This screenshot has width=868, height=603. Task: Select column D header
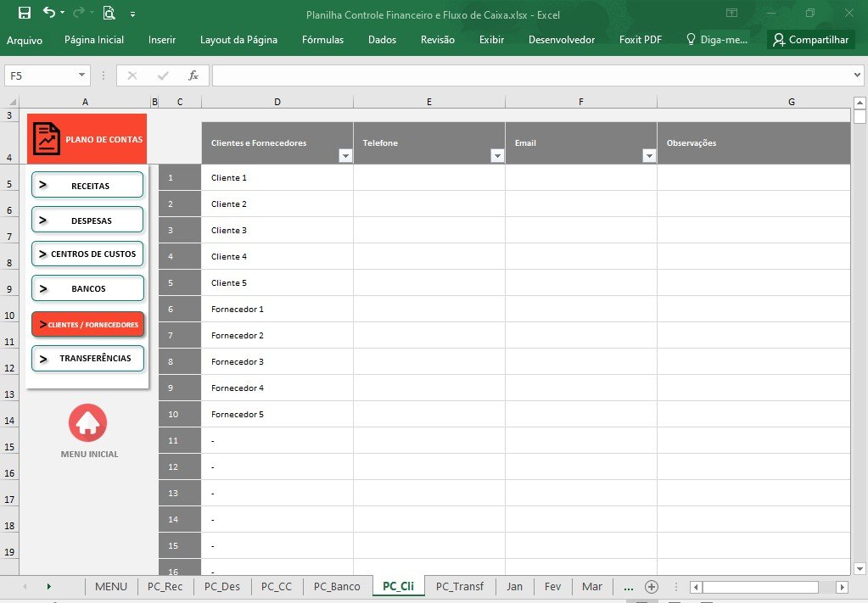coord(277,102)
